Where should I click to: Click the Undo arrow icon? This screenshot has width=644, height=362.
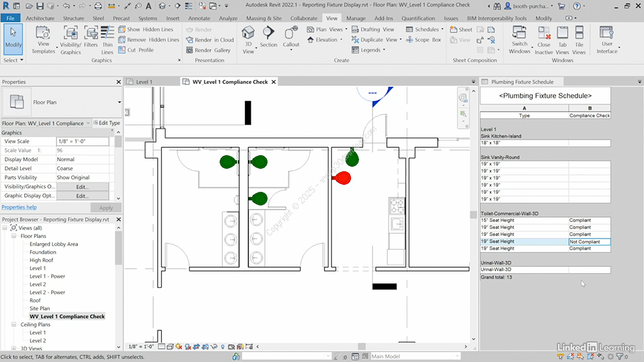pos(66,6)
